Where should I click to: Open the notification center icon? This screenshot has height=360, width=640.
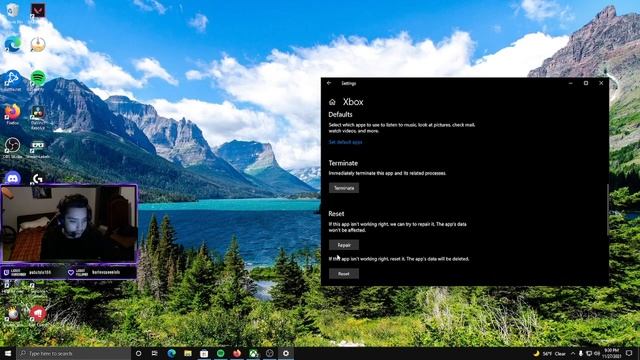pos(629,353)
